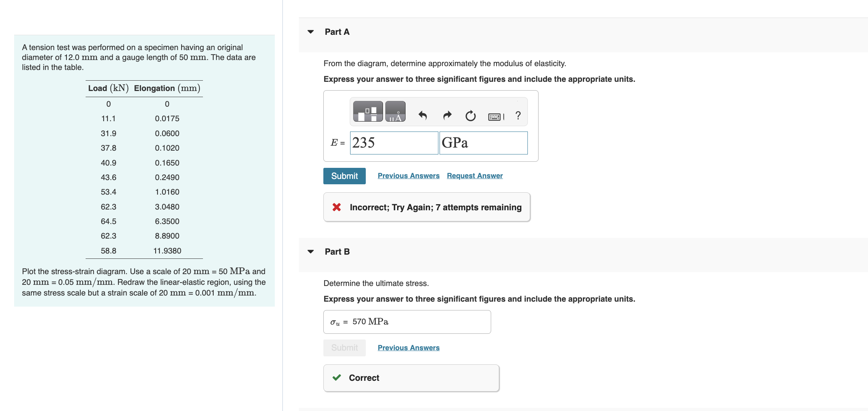868x411 pixels.
Task: Click the E value field containing 235
Action: (x=394, y=143)
